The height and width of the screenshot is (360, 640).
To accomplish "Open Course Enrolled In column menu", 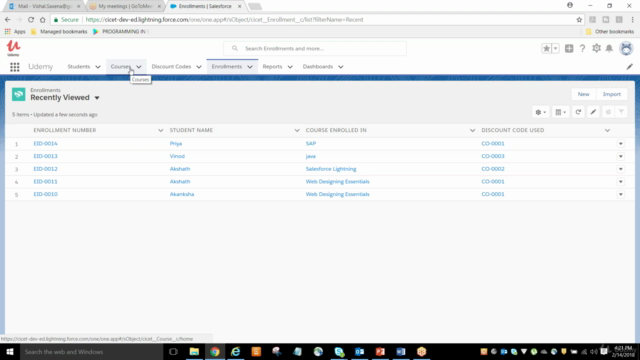I will tap(472, 131).
